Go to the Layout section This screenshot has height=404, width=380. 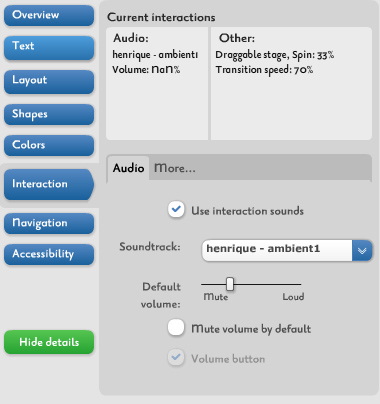[49, 81]
